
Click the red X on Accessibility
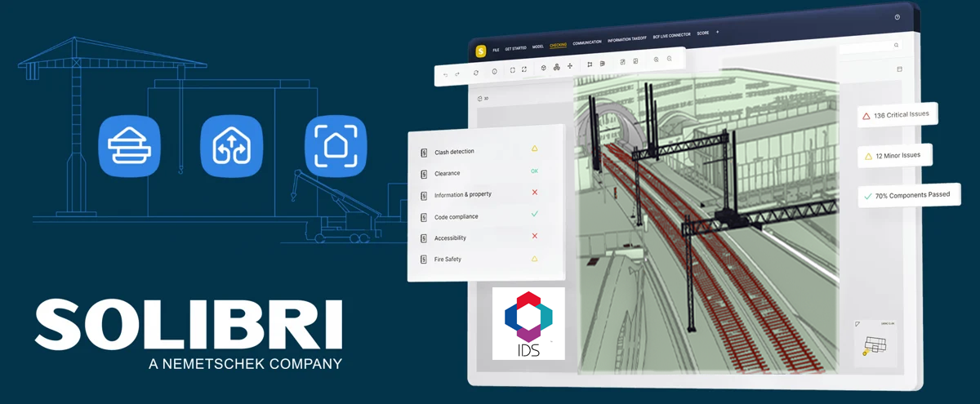(535, 236)
